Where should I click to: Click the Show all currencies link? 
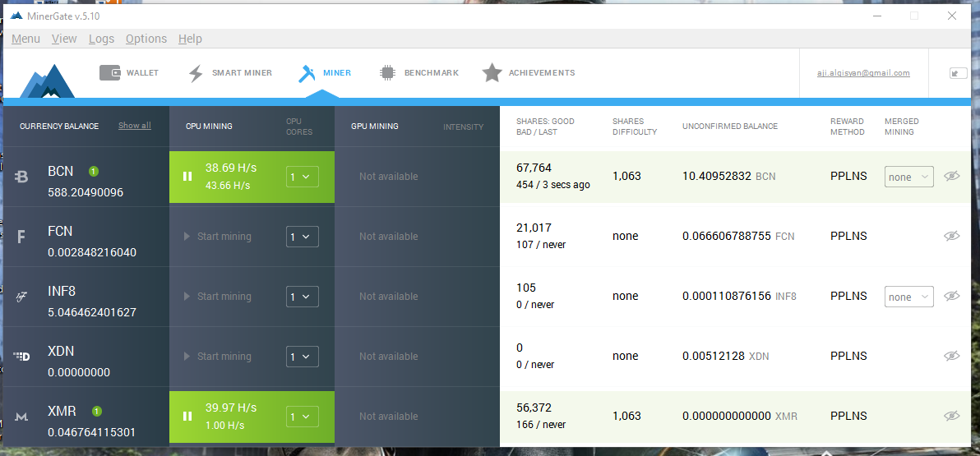134,126
